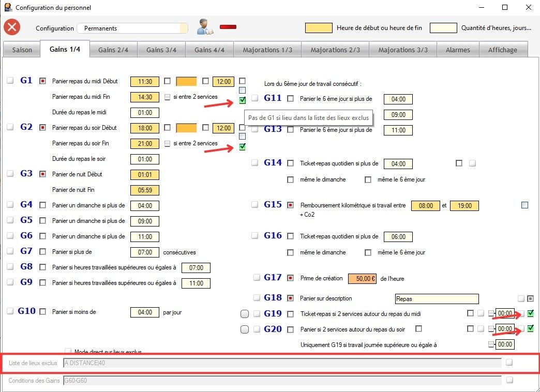Click the round button left of G19
540x392 pixels.
tap(245, 314)
